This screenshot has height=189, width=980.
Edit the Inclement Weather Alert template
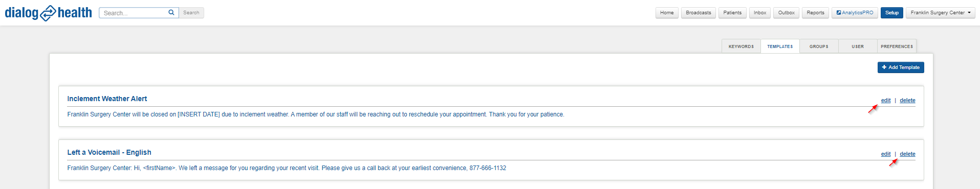pyautogui.click(x=886, y=101)
